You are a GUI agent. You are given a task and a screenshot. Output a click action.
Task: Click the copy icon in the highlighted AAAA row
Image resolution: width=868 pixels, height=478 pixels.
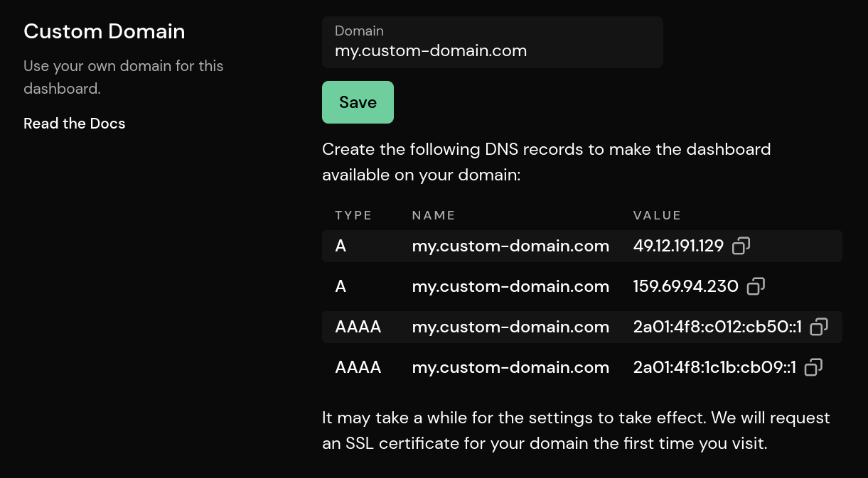819,326
